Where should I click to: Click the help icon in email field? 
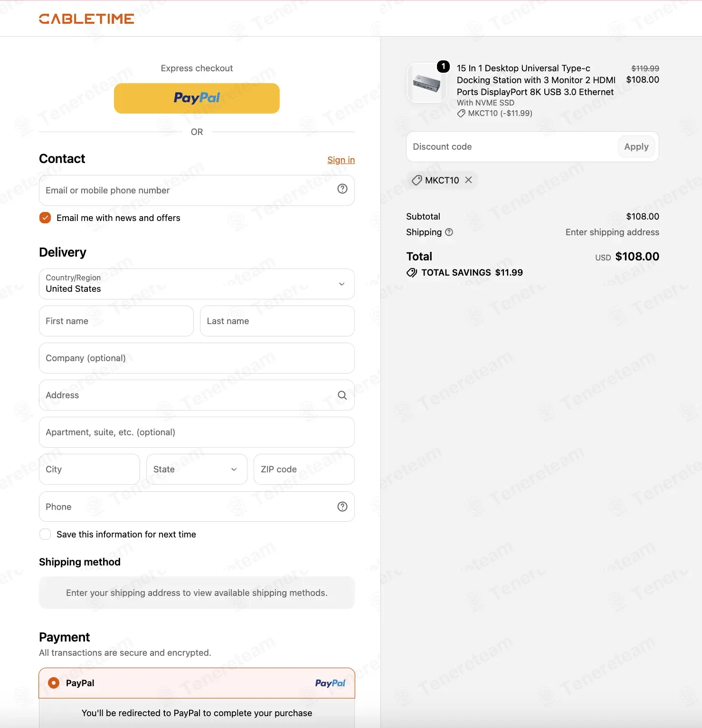click(342, 189)
